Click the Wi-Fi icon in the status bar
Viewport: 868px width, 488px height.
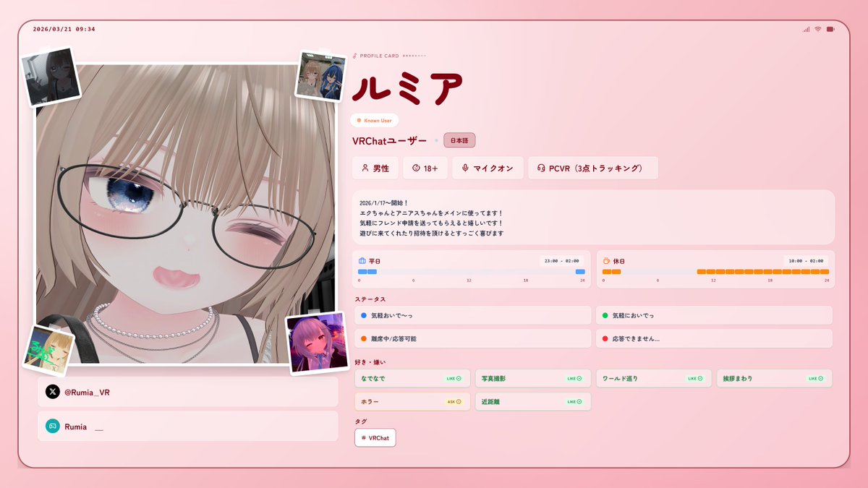click(x=816, y=30)
